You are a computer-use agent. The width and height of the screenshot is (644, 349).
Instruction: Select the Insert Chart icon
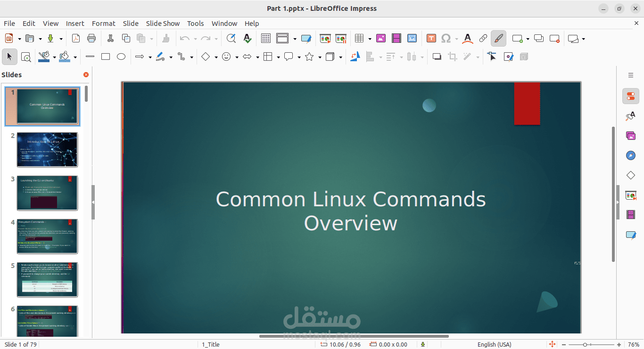tap(412, 38)
